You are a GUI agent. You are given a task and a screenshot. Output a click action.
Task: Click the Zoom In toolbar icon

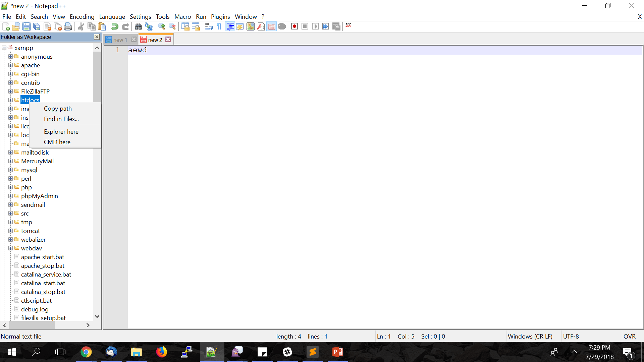tap(162, 26)
